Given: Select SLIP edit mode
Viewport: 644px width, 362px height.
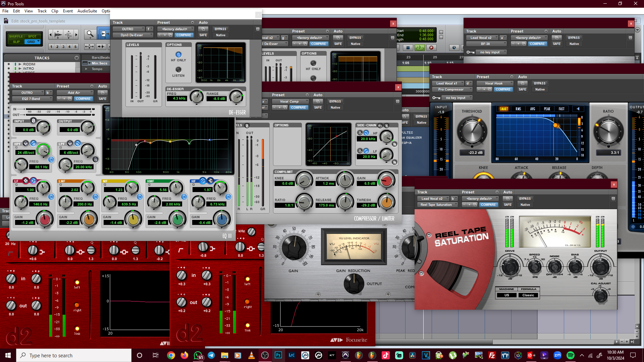Looking at the screenshot, I should tap(16, 42).
